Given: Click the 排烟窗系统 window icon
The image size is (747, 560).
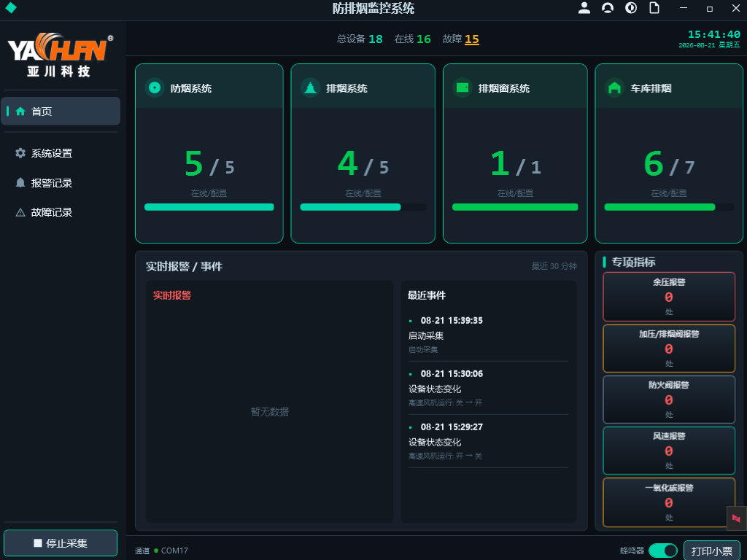Looking at the screenshot, I should tap(462, 87).
